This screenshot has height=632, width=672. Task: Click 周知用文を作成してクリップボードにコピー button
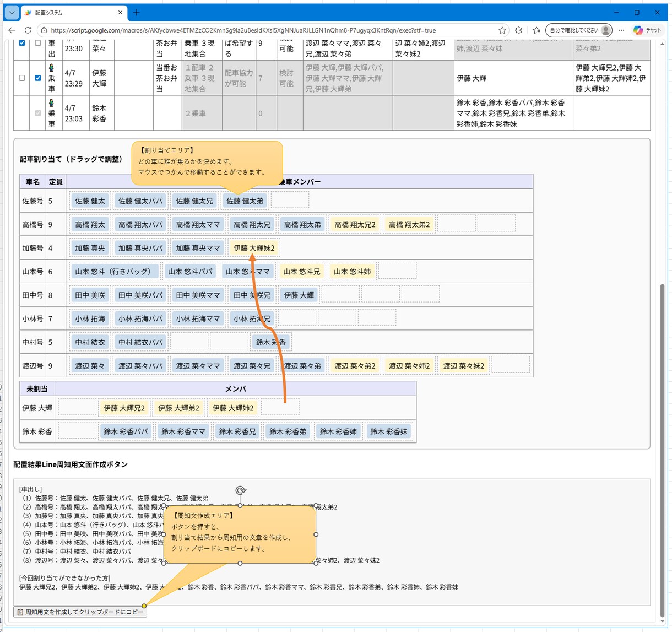pos(80,612)
